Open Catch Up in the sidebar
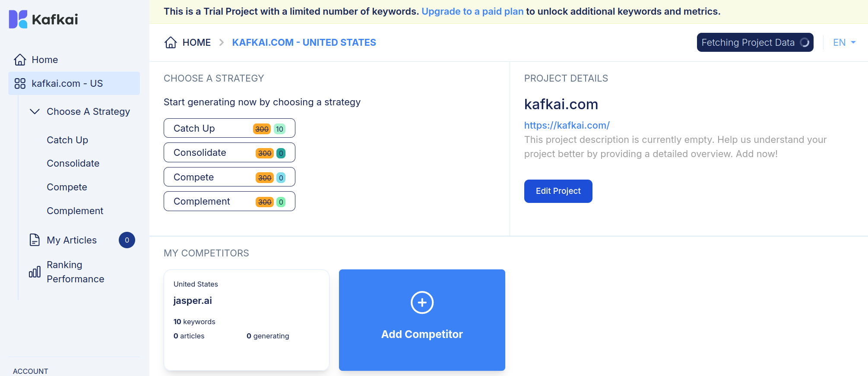This screenshot has width=868, height=376. [x=67, y=140]
